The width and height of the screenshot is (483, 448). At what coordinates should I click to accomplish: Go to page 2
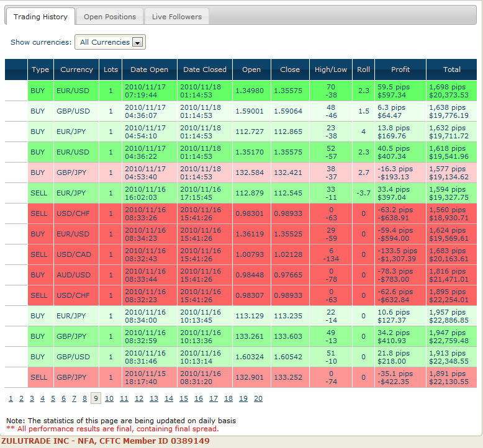click(x=21, y=398)
